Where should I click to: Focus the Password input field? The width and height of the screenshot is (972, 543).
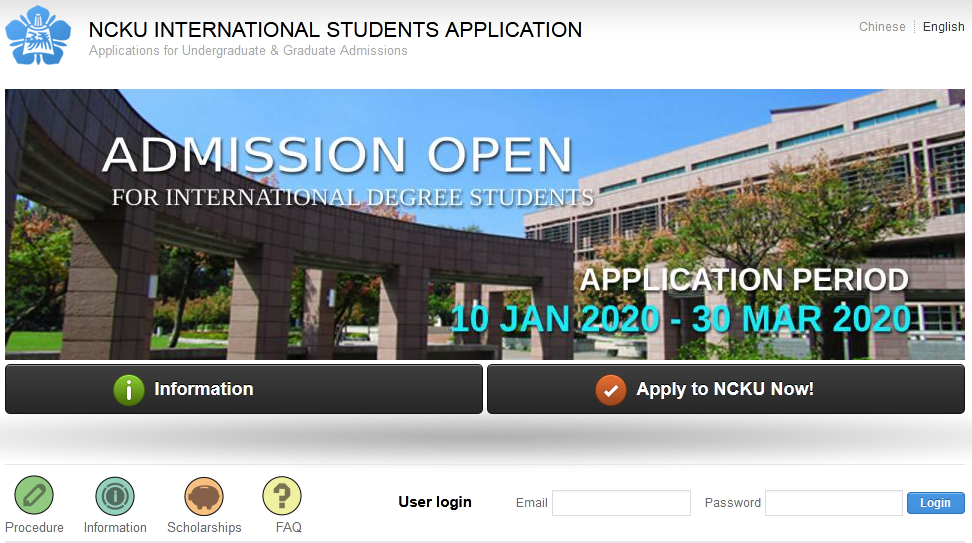(x=834, y=503)
